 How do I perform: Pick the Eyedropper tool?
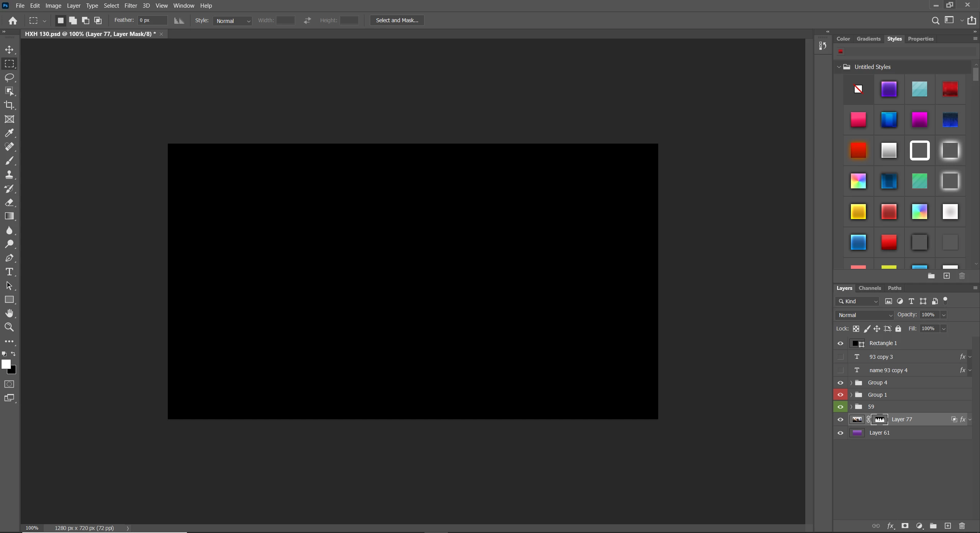pyautogui.click(x=9, y=133)
